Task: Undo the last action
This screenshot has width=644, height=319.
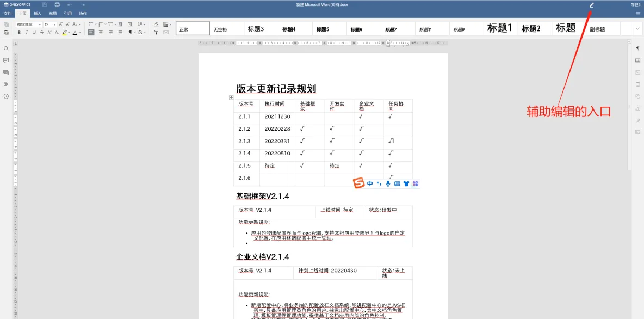Action: (x=70, y=4)
